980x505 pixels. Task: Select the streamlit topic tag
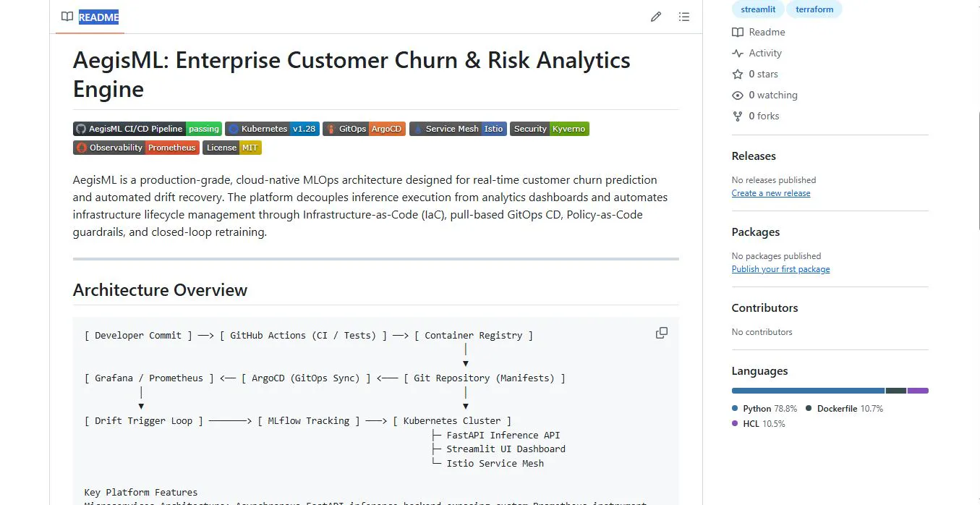click(758, 9)
